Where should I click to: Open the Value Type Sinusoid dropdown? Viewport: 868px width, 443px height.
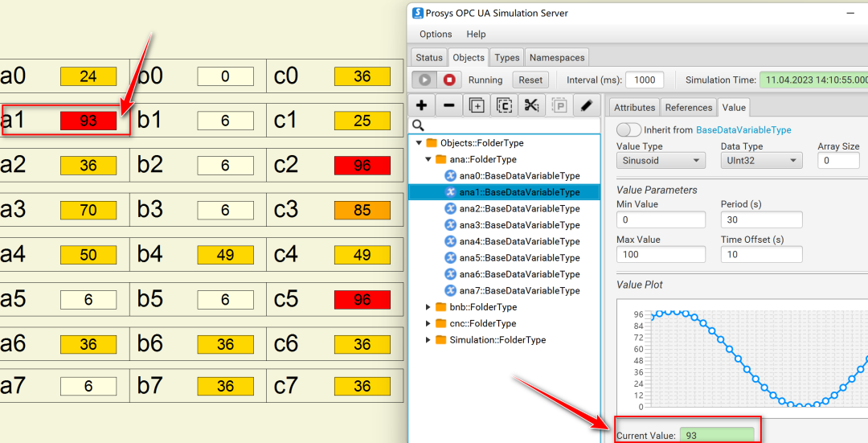pyautogui.click(x=661, y=161)
